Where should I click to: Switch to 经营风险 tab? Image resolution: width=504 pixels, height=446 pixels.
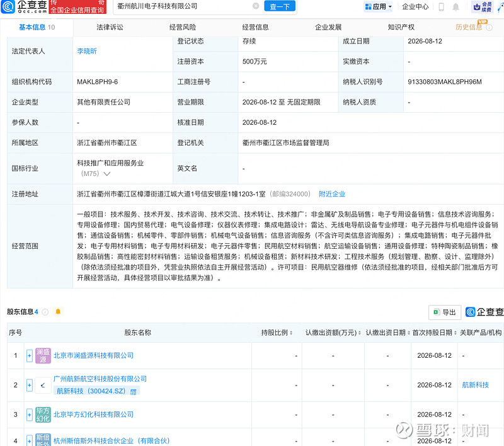[x=183, y=27]
